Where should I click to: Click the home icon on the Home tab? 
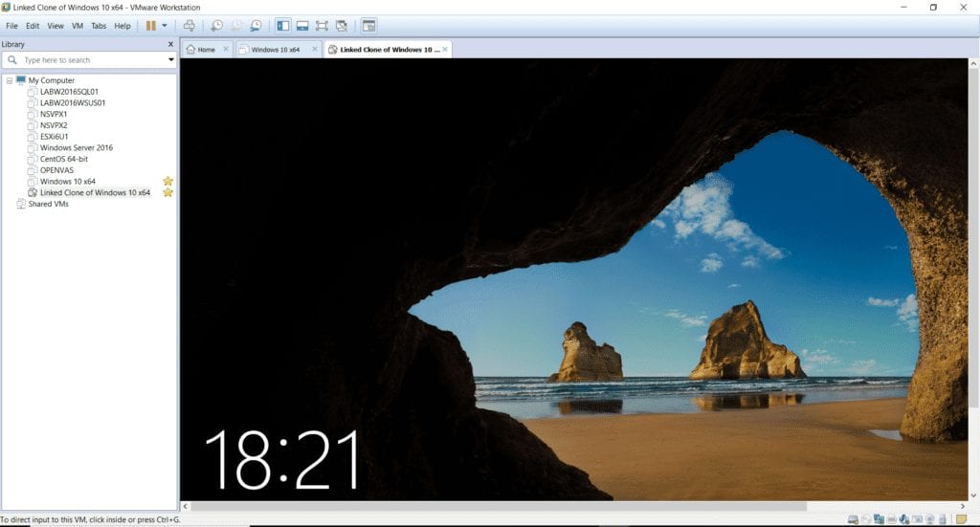190,50
